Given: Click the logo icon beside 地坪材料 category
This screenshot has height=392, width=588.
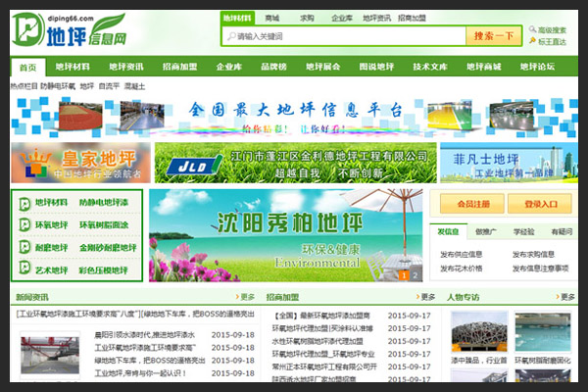Looking at the screenshot, I should [x=24, y=204].
